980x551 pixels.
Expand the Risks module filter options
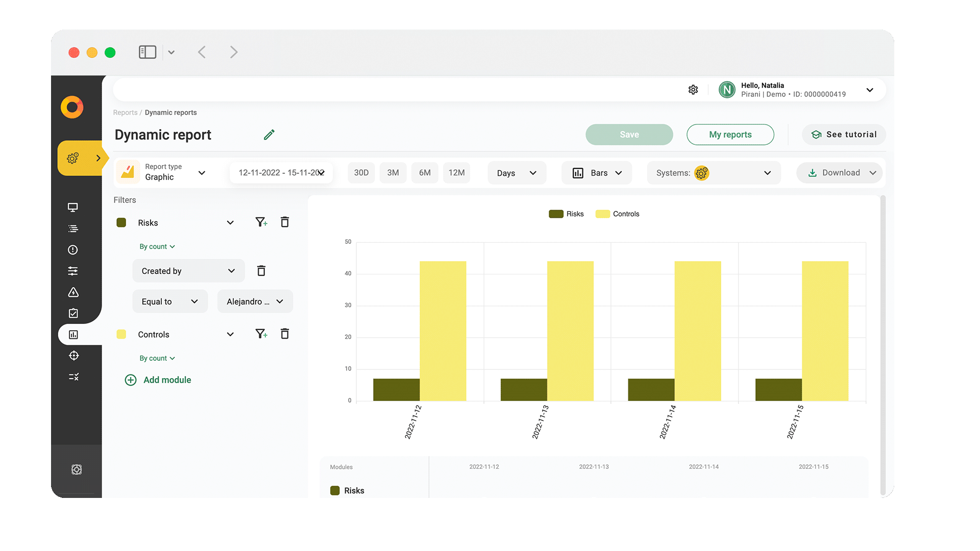[230, 222]
